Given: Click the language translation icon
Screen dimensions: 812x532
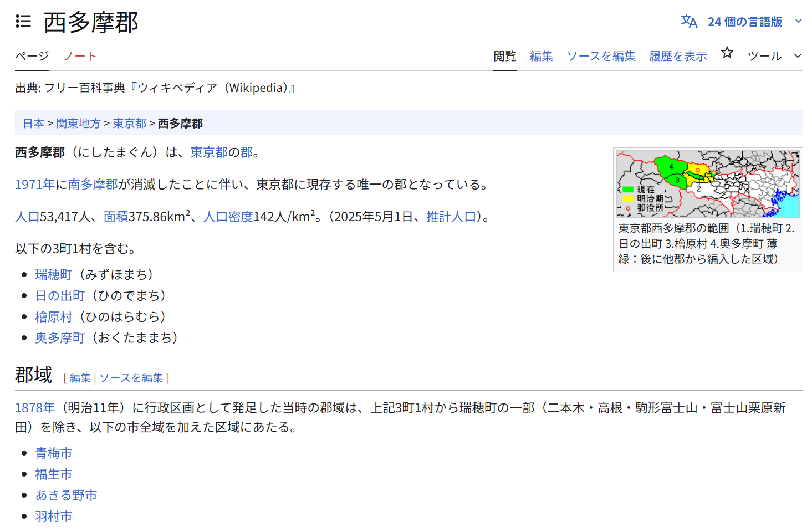Looking at the screenshot, I should [x=689, y=22].
